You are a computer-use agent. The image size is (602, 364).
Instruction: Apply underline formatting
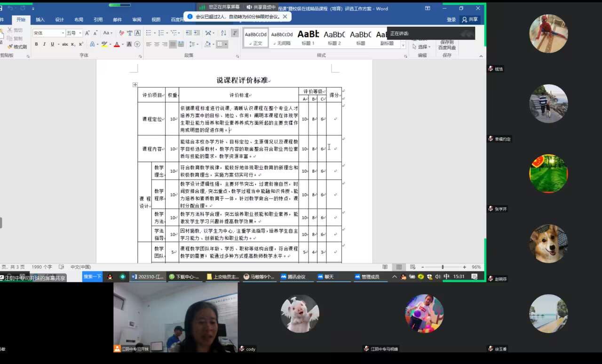[52, 44]
